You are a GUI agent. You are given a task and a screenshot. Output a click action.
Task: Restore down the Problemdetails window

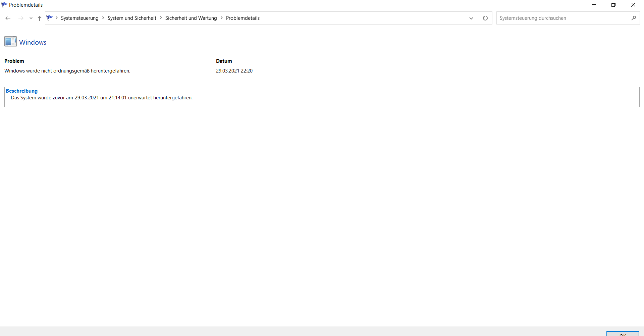[613, 5]
